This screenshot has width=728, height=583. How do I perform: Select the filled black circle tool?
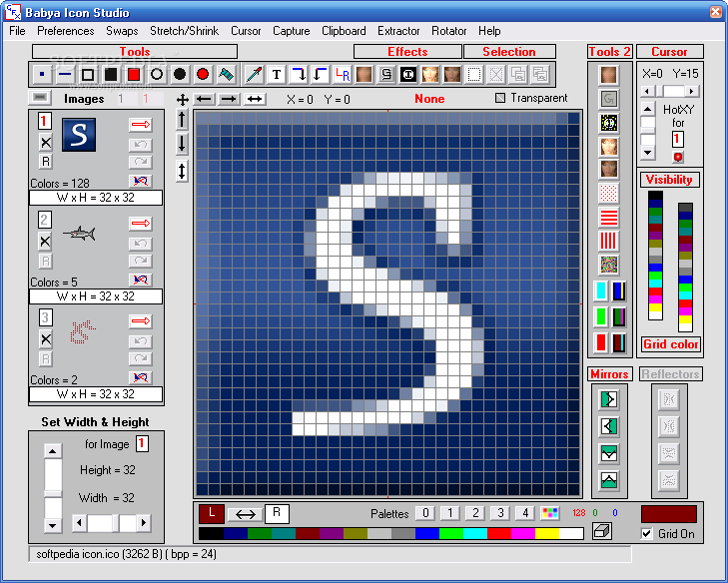pyautogui.click(x=180, y=74)
